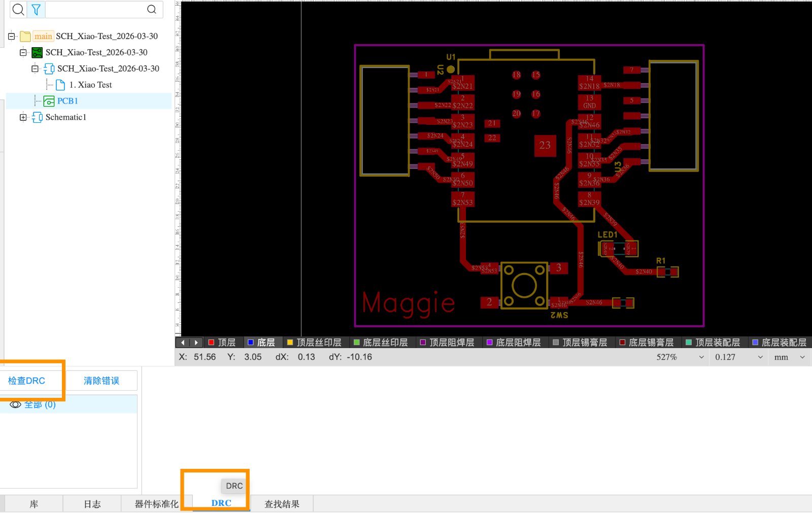Click the filter funnel icon

[x=36, y=9]
